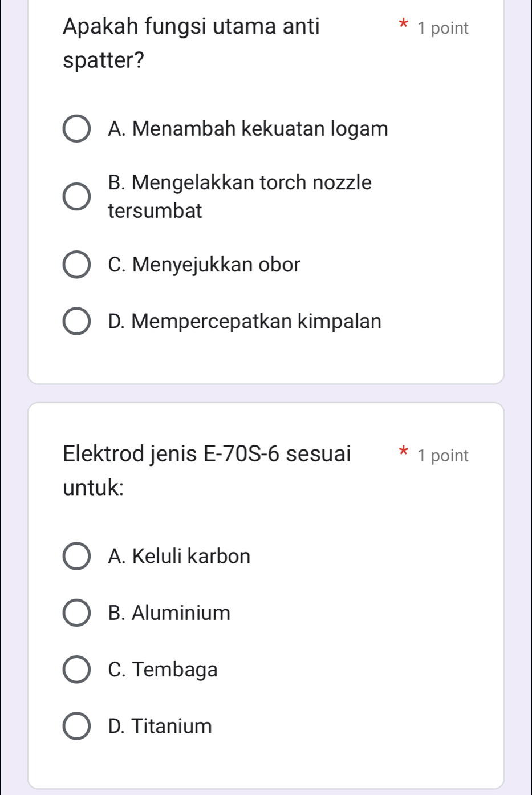532x795 pixels.
Task: Pick radio button next to 'D. Mempercepatkan kimpalan'
Action: pos(76,321)
